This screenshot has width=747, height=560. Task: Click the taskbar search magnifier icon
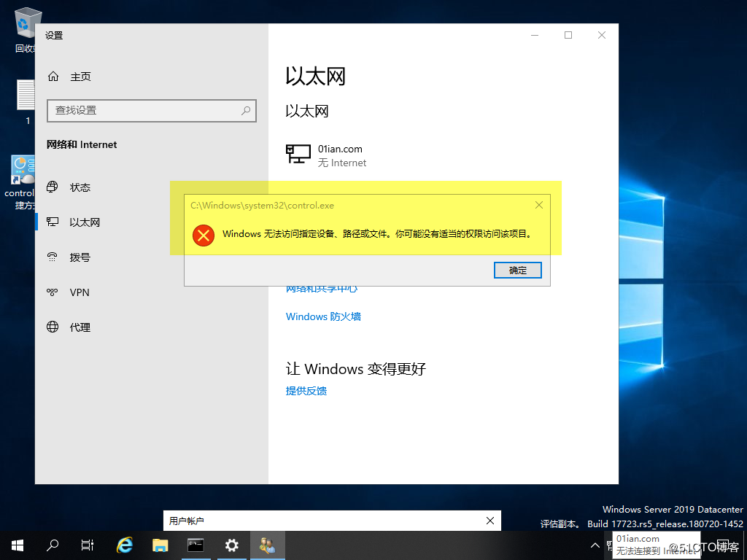(x=53, y=545)
